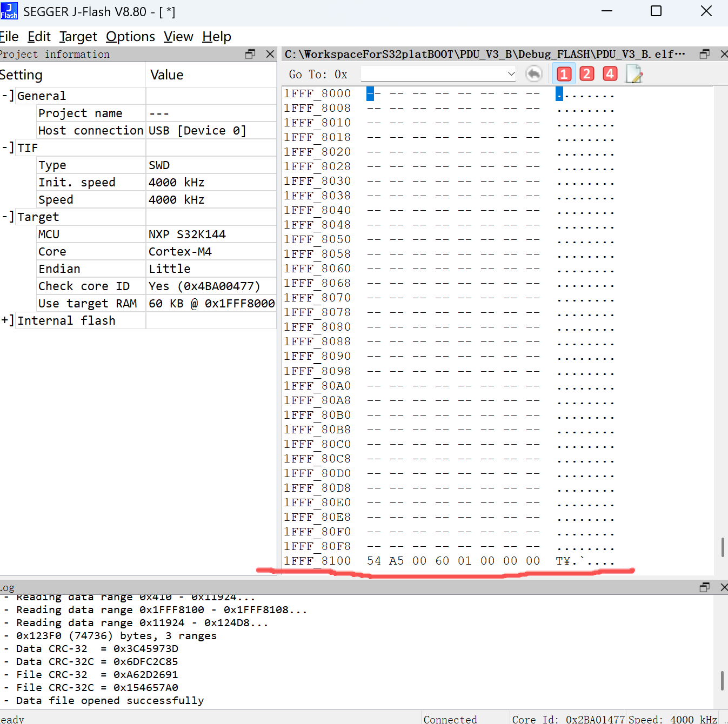The image size is (728, 724).
Task: Click address 1FFF_8100 in hex view
Action: 318,561
